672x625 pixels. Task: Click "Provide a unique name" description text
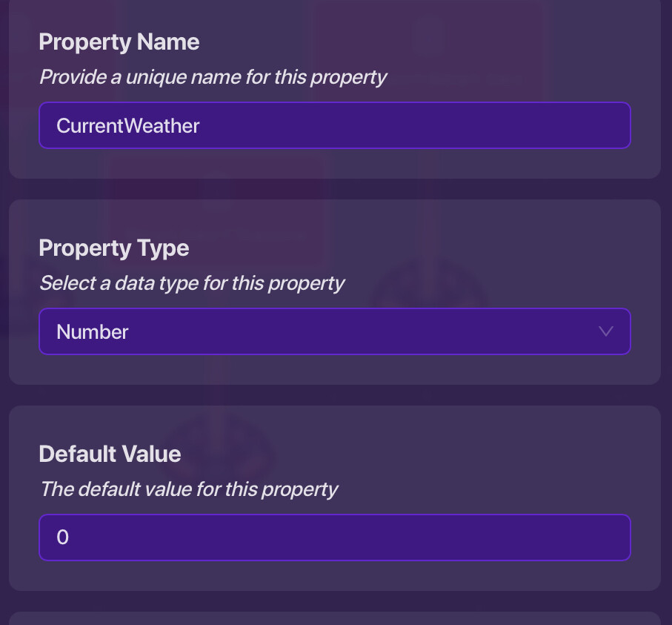[x=213, y=76]
